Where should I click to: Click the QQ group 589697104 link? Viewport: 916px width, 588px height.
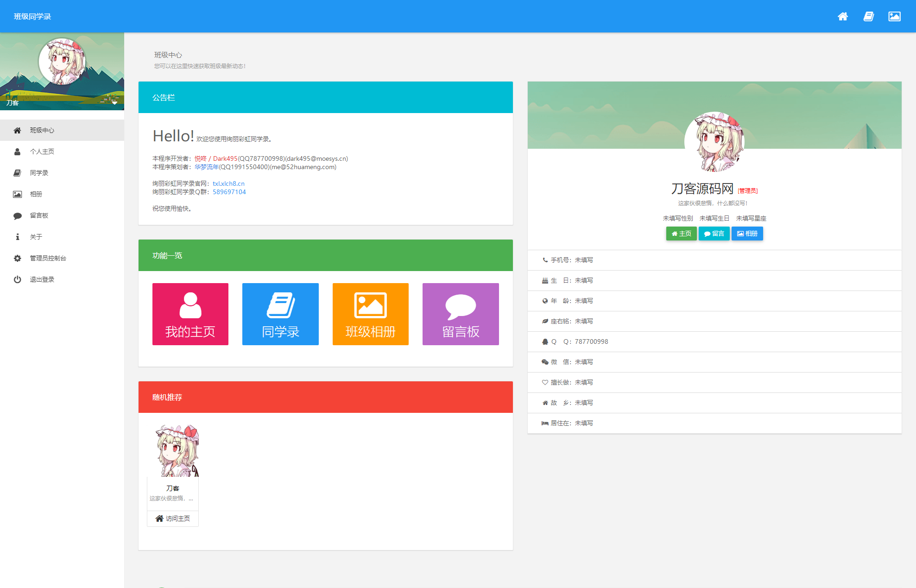pyautogui.click(x=229, y=192)
